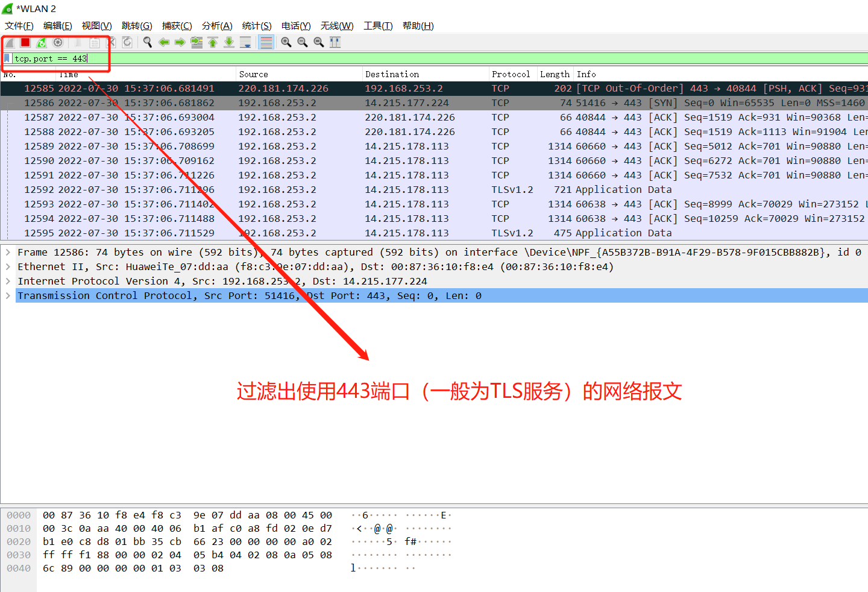Click the tcp.port == 443 filter field
868x592 pixels.
click(440, 58)
